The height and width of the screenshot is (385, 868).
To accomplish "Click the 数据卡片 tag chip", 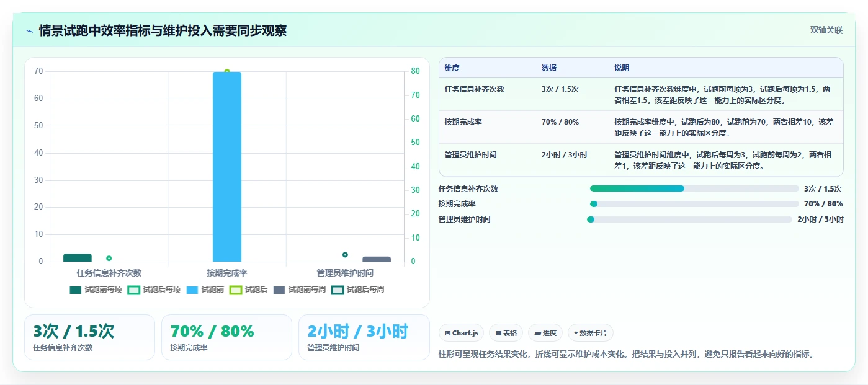I will 591,333.
